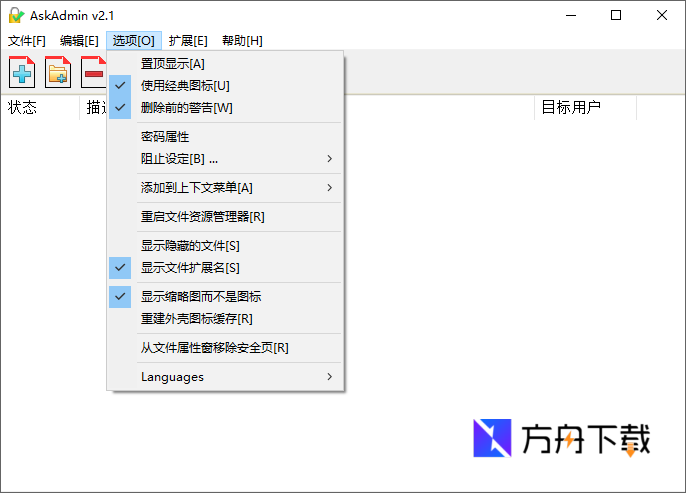Enable 显示隐藏的文件[S]
Screen dimensions: 686x493
[x=225, y=246]
